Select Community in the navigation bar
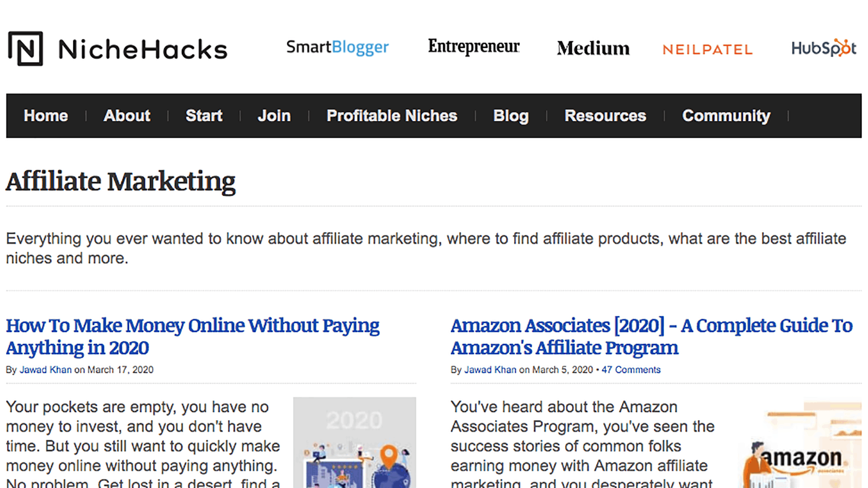The height and width of the screenshot is (488, 868). 726,116
